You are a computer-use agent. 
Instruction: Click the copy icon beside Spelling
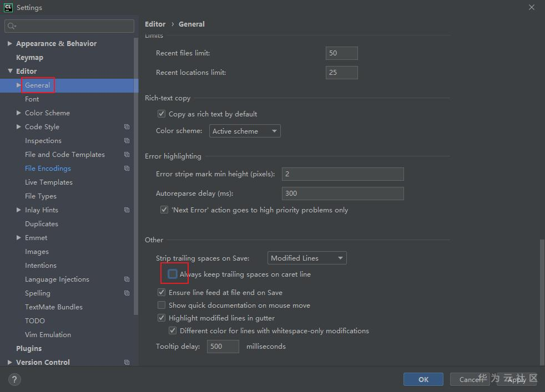[x=127, y=293]
